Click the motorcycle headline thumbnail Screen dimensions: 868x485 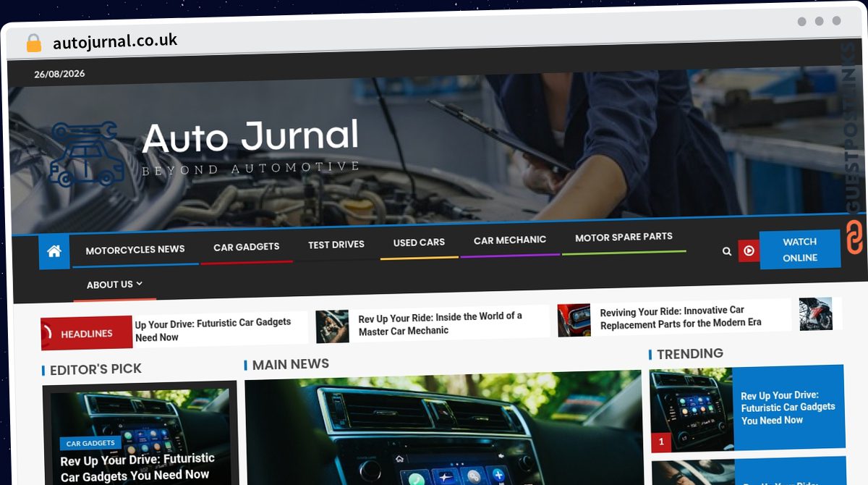(x=815, y=314)
